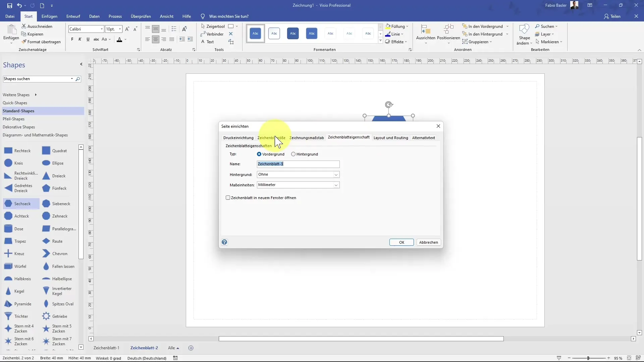Open the Maßeinheiten dropdown showing Millimeter

point(298,185)
